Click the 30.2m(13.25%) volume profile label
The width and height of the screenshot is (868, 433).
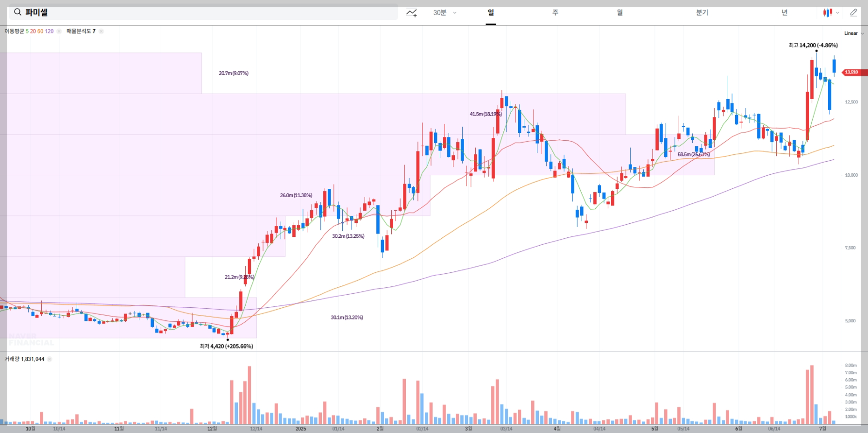(x=348, y=236)
